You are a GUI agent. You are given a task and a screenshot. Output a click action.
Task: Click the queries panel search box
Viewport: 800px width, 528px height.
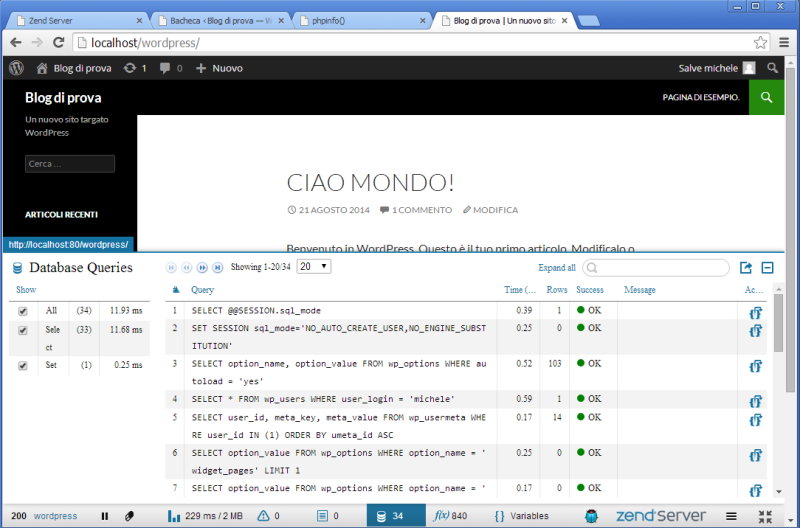tap(656, 268)
